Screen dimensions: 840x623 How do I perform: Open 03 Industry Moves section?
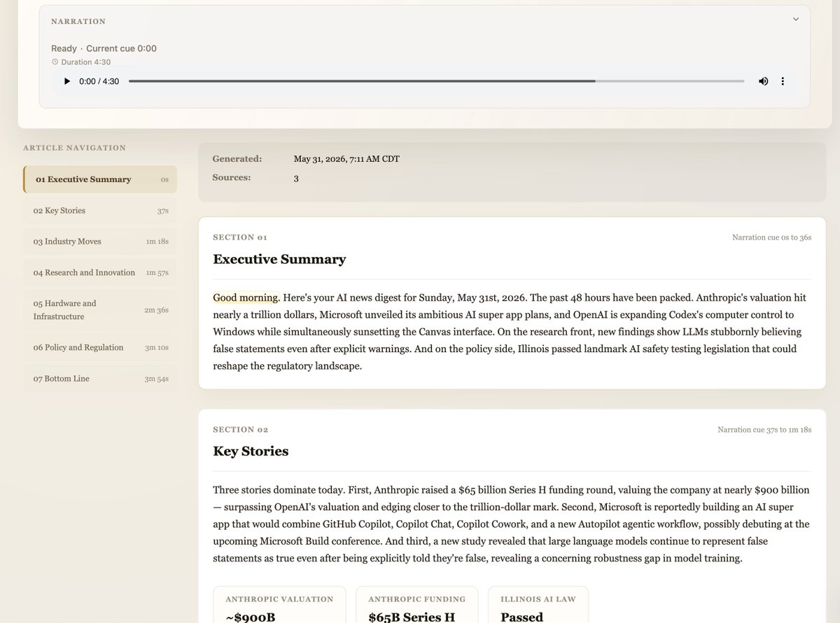click(x=99, y=241)
